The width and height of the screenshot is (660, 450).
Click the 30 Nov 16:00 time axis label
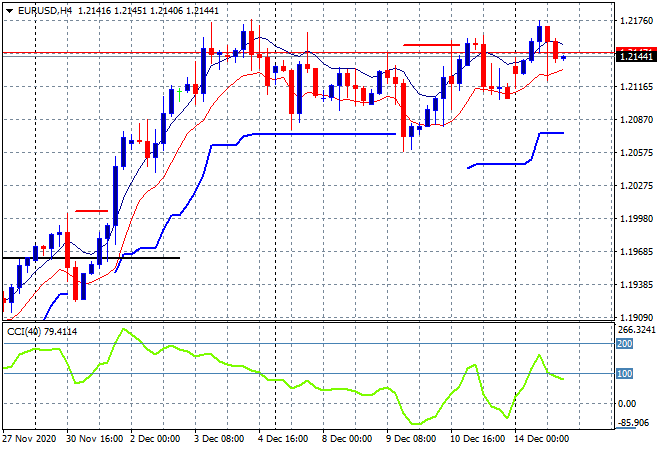click(x=95, y=439)
